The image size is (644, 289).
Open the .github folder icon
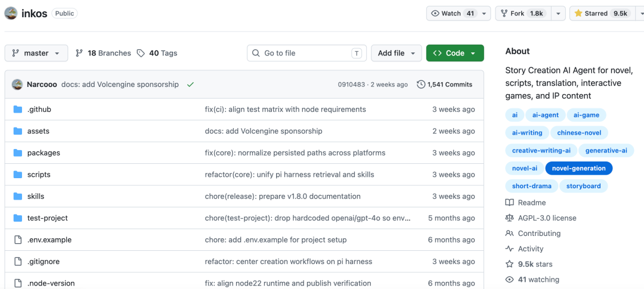pos(18,110)
